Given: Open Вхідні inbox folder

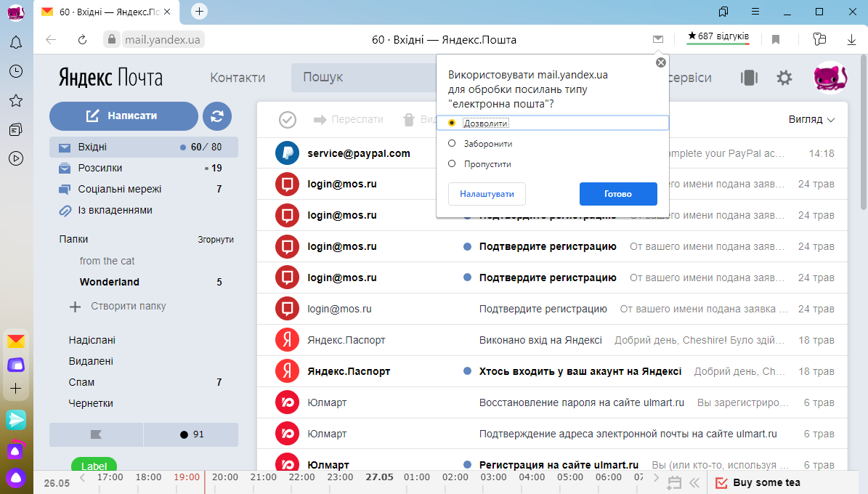Looking at the screenshot, I should tap(144, 147).
